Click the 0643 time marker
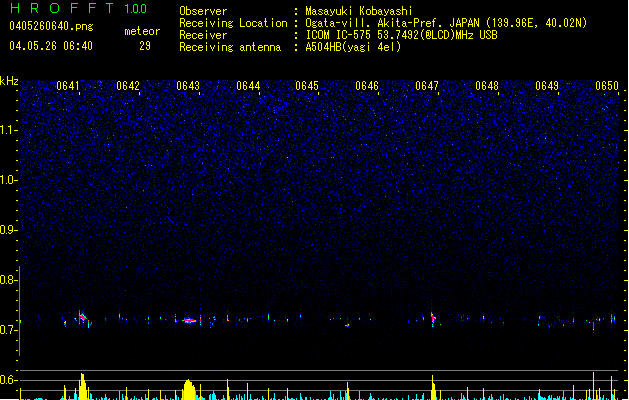This screenshot has height=400, width=629. [188, 86]
